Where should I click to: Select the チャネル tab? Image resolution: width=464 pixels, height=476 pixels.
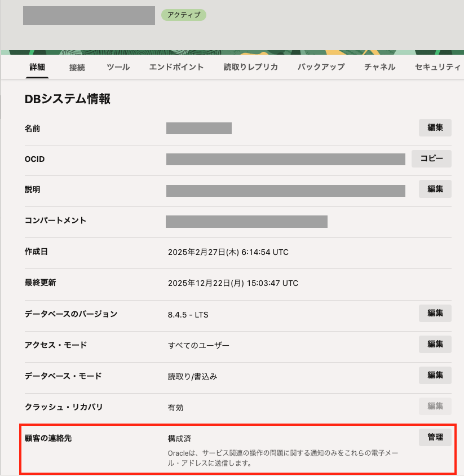pos(379,67)
